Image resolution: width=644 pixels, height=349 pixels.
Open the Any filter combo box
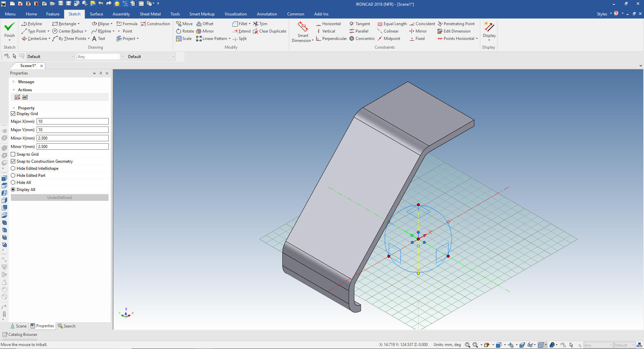pos(101,57)
